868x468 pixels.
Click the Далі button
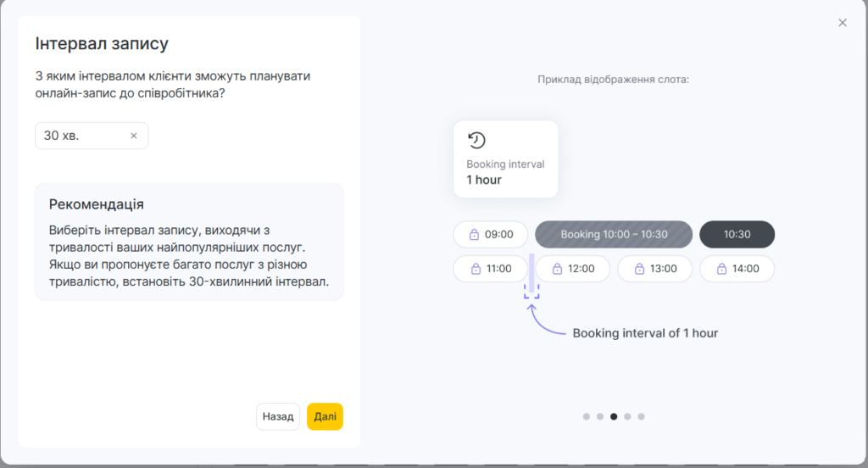[x=325, y=416]
